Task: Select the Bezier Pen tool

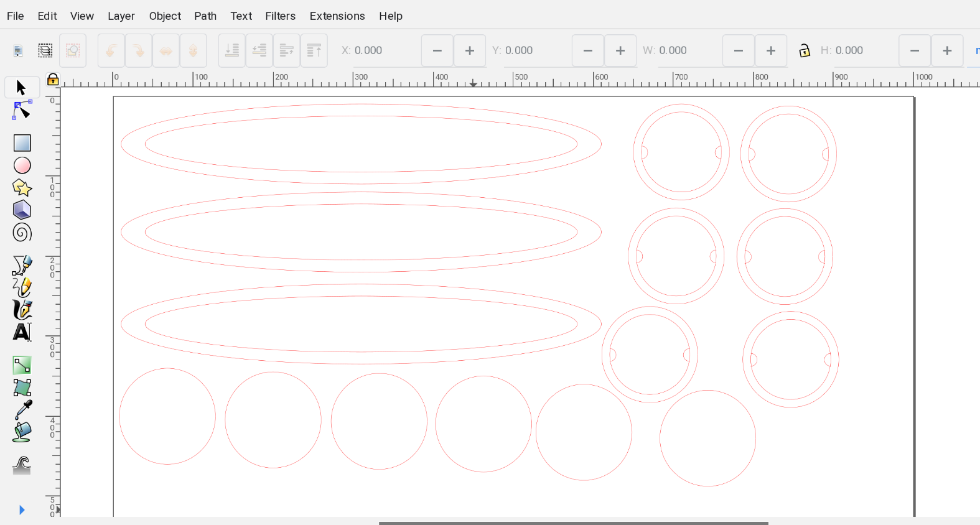Action: click(22, 266)
